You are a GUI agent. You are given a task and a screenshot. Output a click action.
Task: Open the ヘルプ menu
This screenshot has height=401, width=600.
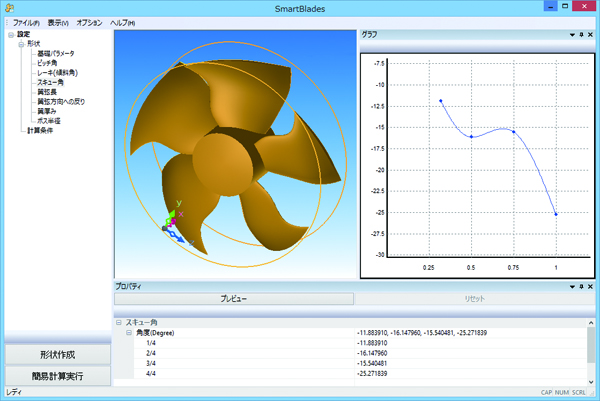click(122, 23)
